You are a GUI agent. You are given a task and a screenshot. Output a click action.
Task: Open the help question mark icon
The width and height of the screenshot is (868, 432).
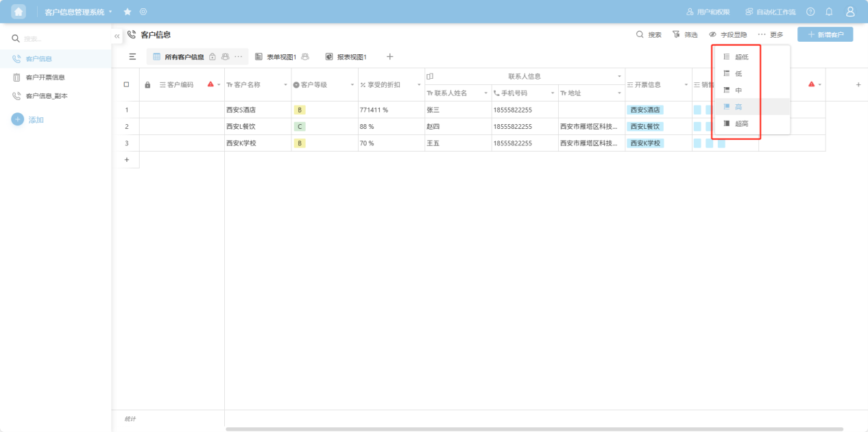click(810, 12)
